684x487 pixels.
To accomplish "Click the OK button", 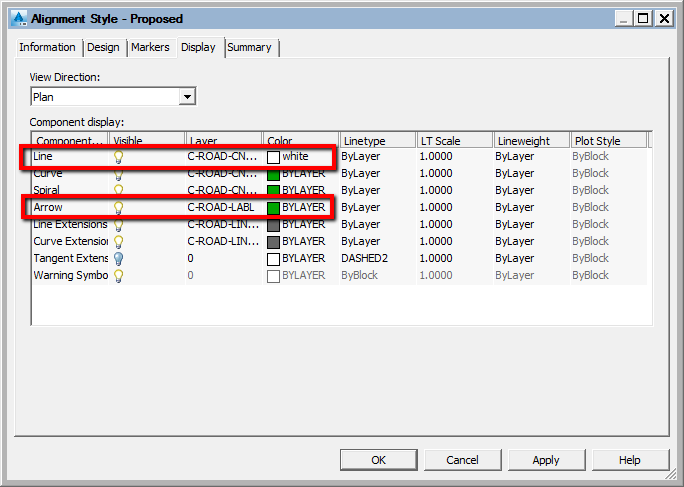I will point(379,460).
